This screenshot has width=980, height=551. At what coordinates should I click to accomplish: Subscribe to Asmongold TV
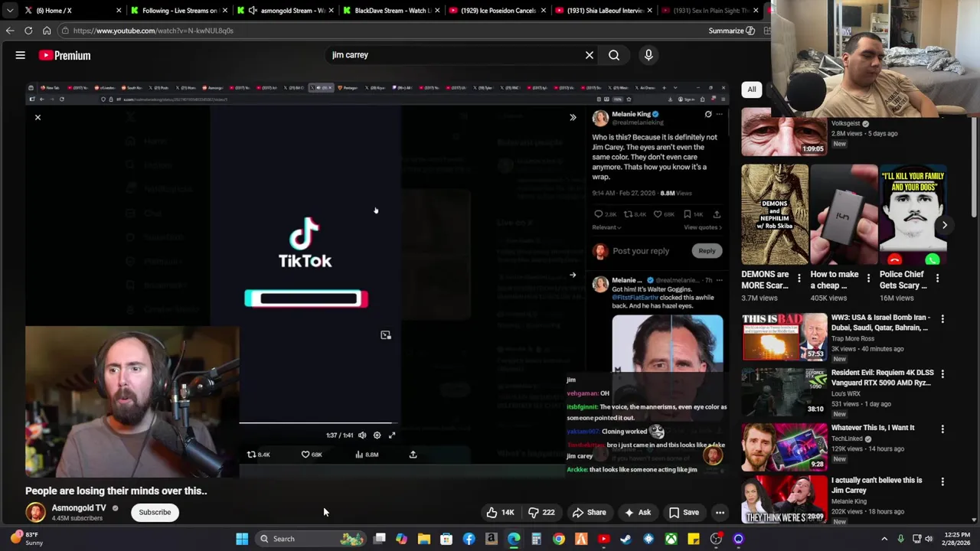155,513
